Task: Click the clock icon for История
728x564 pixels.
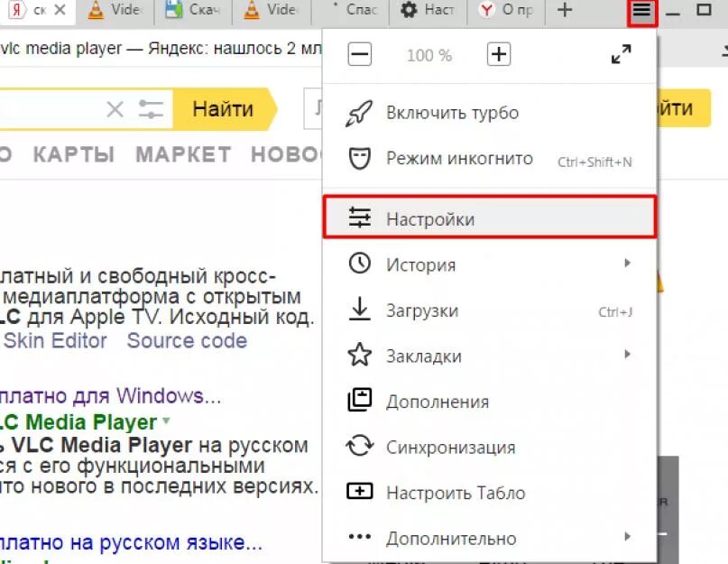Action: coord(360,264)
